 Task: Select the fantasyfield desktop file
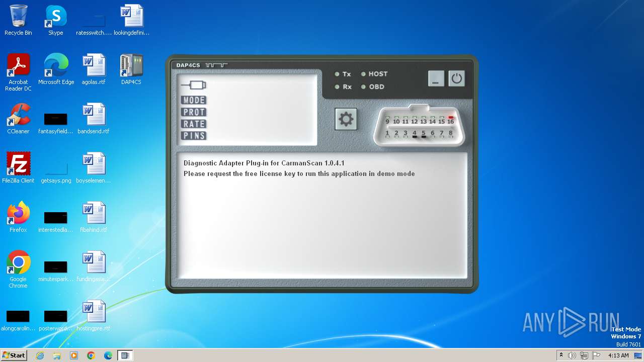55,122
